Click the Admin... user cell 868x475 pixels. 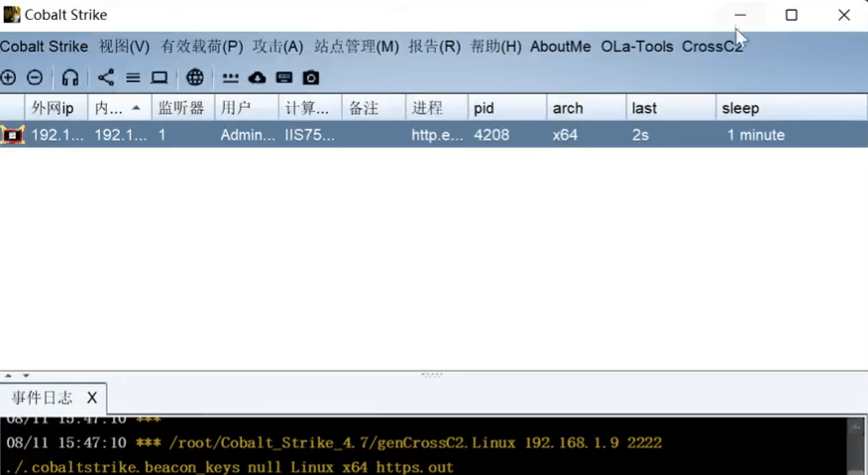click(x=248, y=135)
